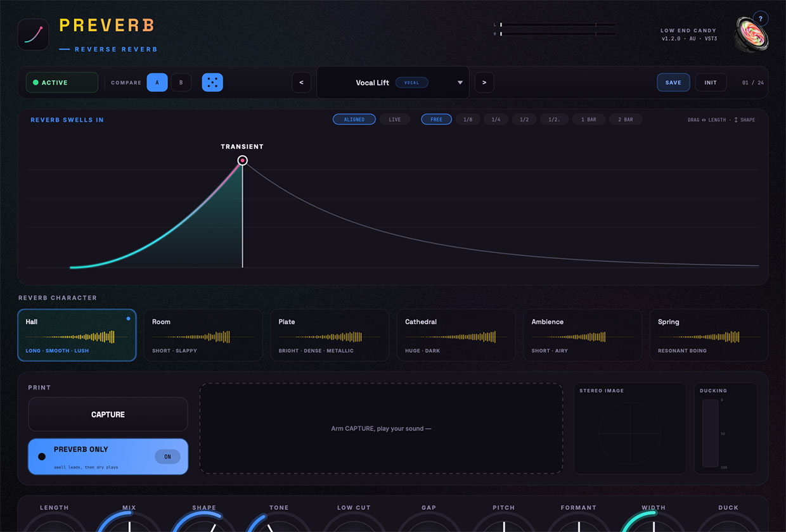The image size is (786, 532).
Task: Click the stereo image scope
Action: point(630,434)
